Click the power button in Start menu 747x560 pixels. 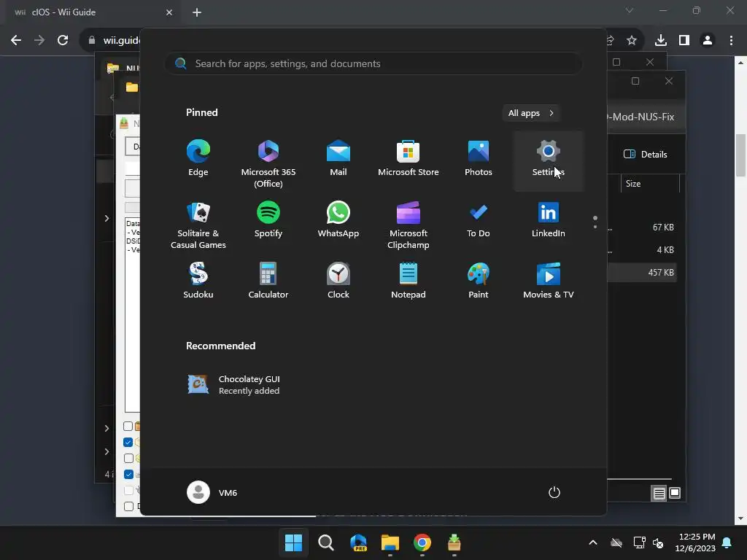click(x=554, y=492)
